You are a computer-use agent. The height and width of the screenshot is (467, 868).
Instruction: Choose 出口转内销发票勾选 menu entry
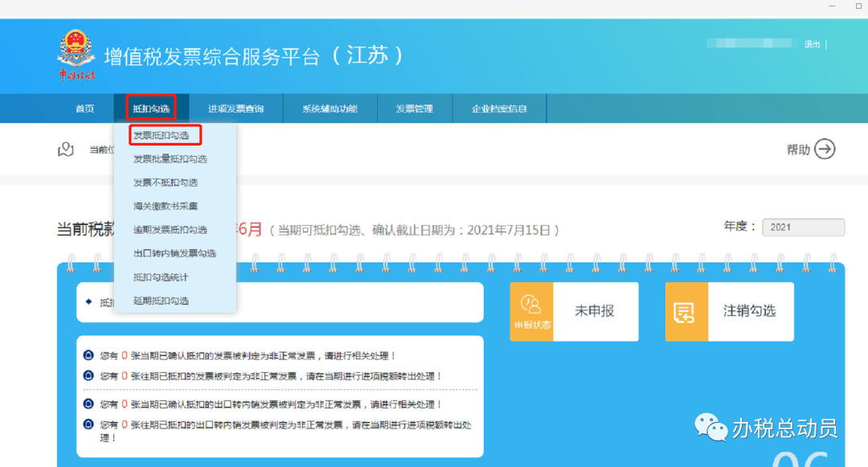pyautogui.click(x=173, y=252)
